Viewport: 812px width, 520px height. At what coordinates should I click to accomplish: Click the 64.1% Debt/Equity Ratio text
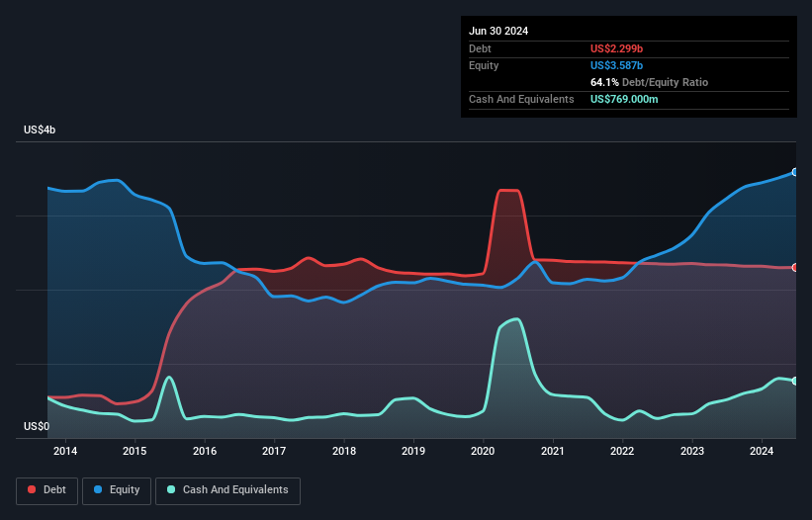coord(649,82)
